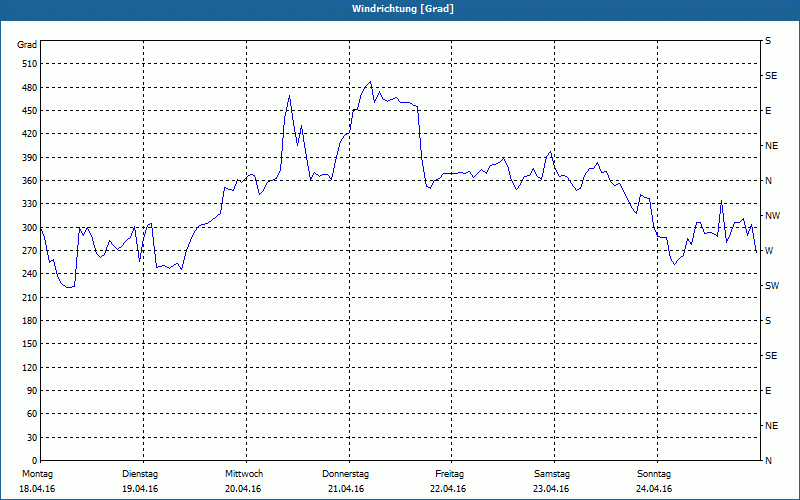Click the 'Montag' day label
Viewport: 800px width, 500px height.
pos(37,474)
